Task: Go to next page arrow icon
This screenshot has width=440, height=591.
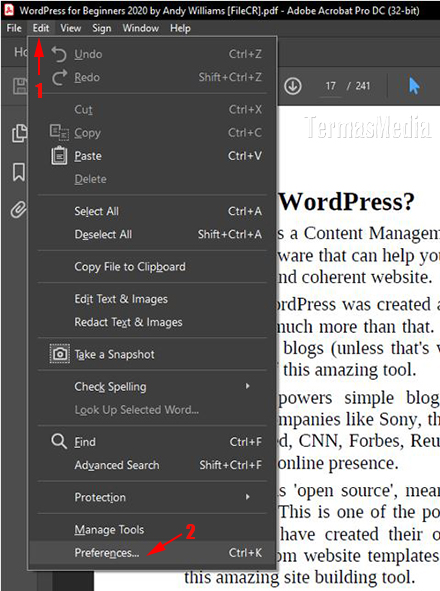Action: [x=293, y=86]
